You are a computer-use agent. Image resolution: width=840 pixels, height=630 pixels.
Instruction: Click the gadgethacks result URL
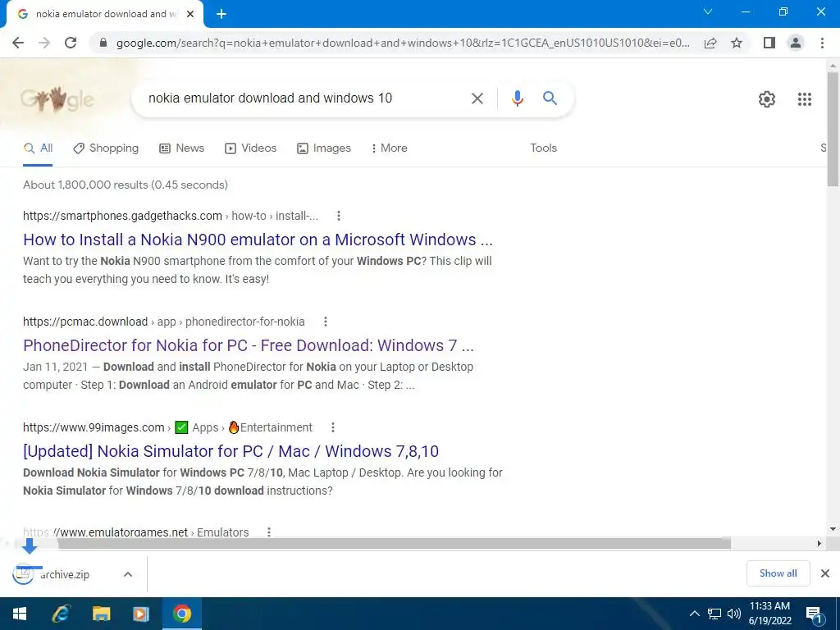171,216
